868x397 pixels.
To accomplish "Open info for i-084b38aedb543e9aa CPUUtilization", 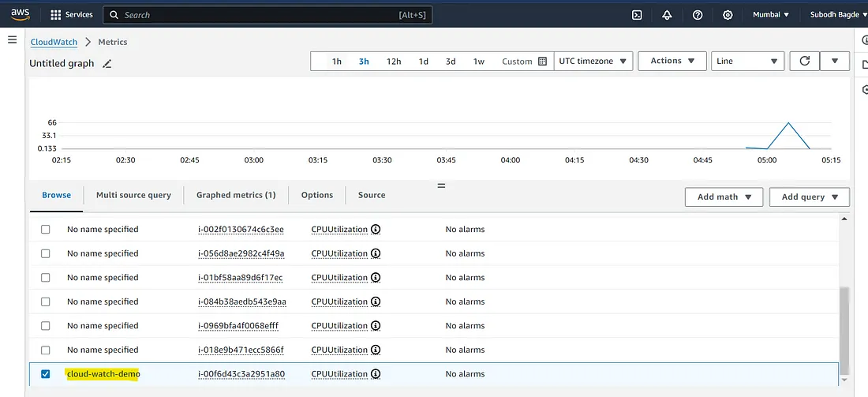I will coord(376,301).
